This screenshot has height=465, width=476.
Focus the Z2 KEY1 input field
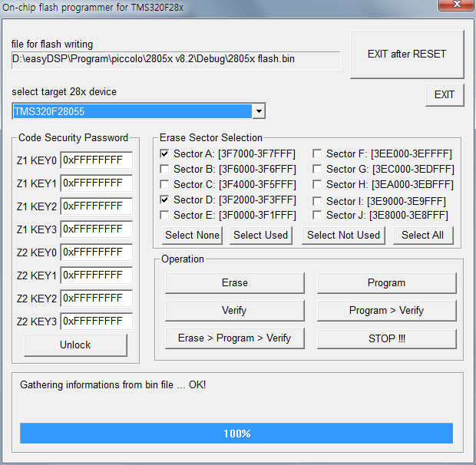[x=97, y=275]
